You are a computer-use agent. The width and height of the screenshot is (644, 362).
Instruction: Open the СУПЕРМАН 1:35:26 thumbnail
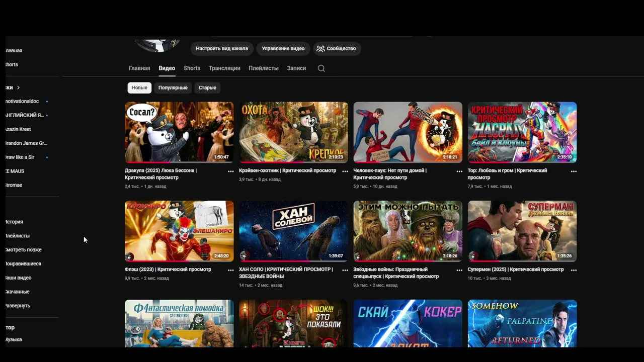click(x=522, y=231)
